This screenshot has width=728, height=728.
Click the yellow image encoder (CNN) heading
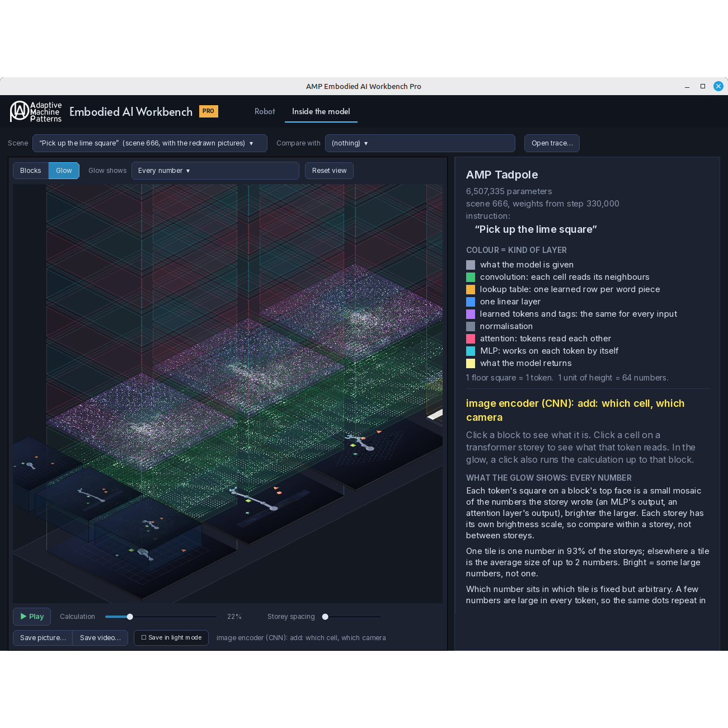tap(575, 410)
